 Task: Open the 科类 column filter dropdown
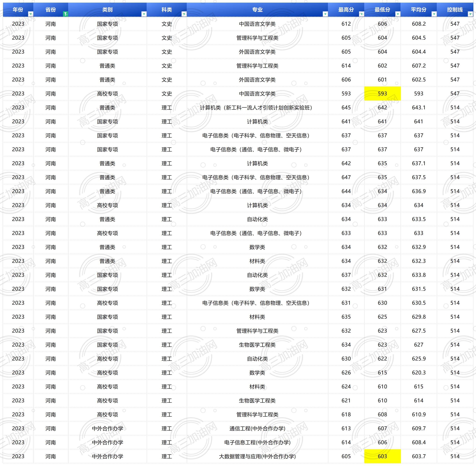tap(184, 14)
